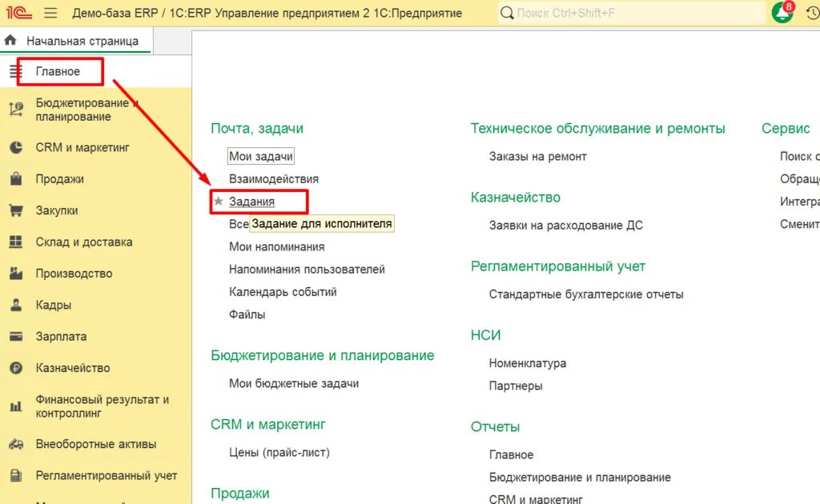
Task: Open the Мои задачи link
Action: click(261, 156)
